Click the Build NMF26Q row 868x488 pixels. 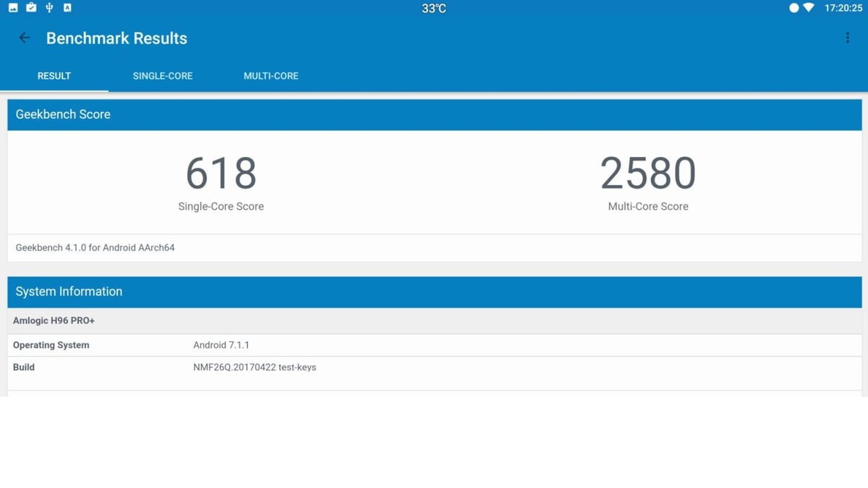[x=145, y=367]
